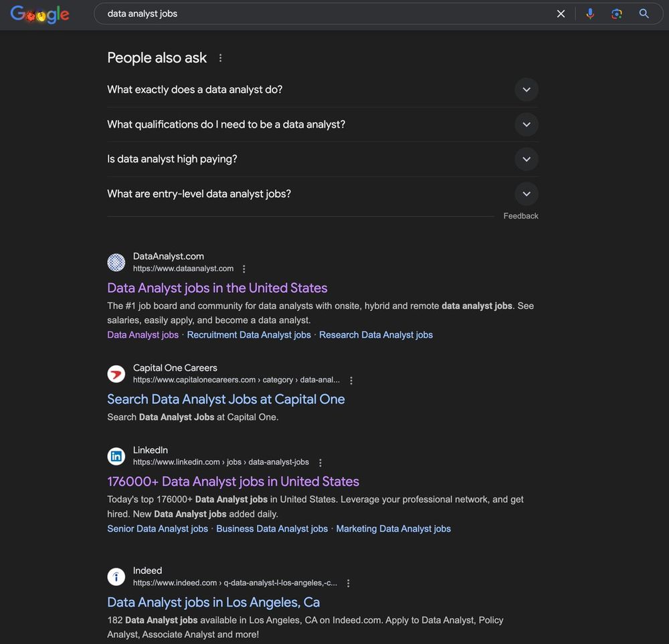Open 'Search Data Analyst Jobs at Capital One'

click(225, 399)
